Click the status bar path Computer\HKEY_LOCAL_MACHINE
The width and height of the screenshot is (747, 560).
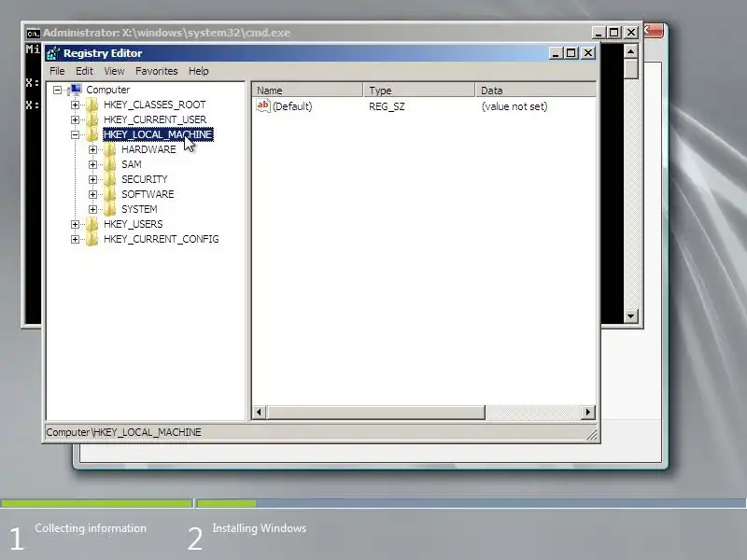pos(124,432)
